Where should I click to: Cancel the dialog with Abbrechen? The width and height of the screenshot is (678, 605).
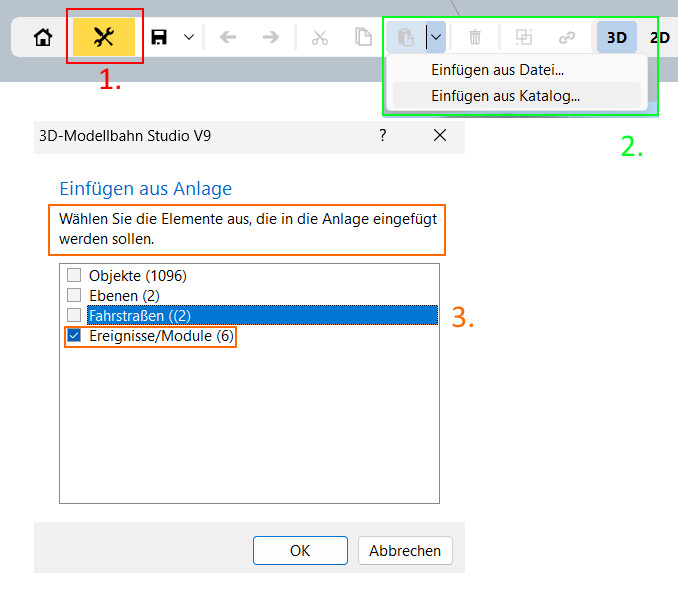tap(405, 551)
